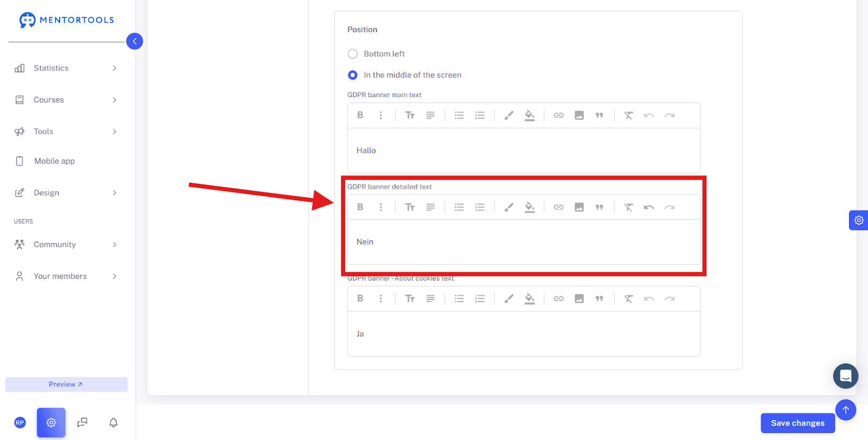The height and width of the screenshot is (440, 868).
Task: Collapse the sidebar with blue arrow button
Action: [135, 41]
